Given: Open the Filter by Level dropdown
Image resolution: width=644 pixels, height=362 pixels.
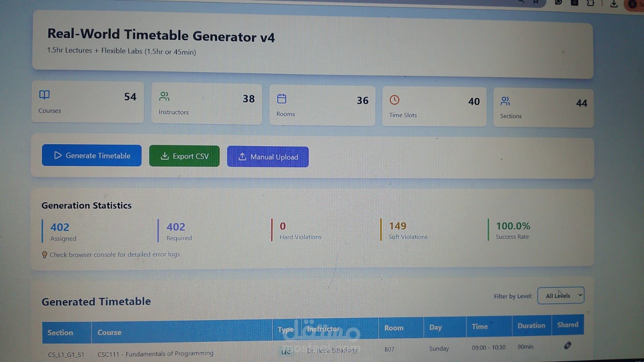Looking at the screenshot, I should [x=561, y=296].
